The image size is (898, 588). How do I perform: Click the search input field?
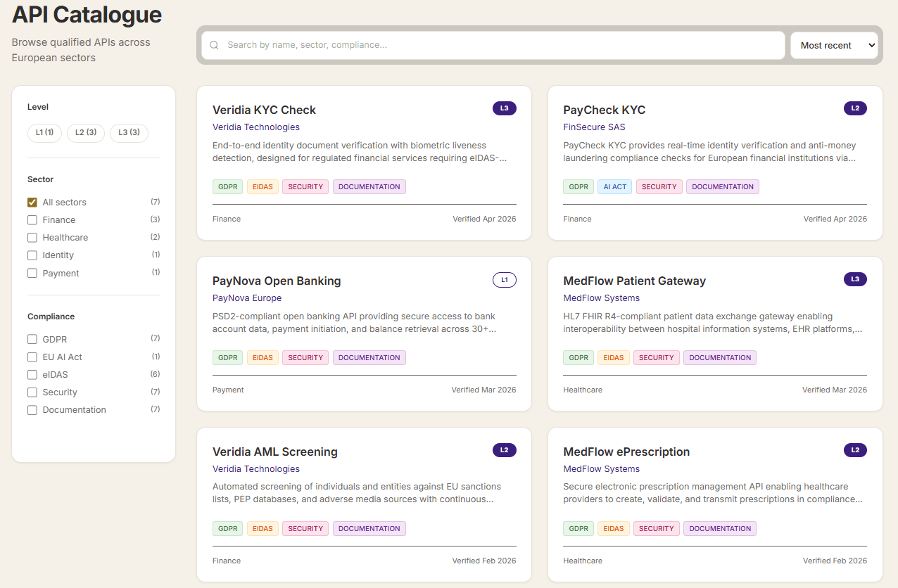[491, 45]
